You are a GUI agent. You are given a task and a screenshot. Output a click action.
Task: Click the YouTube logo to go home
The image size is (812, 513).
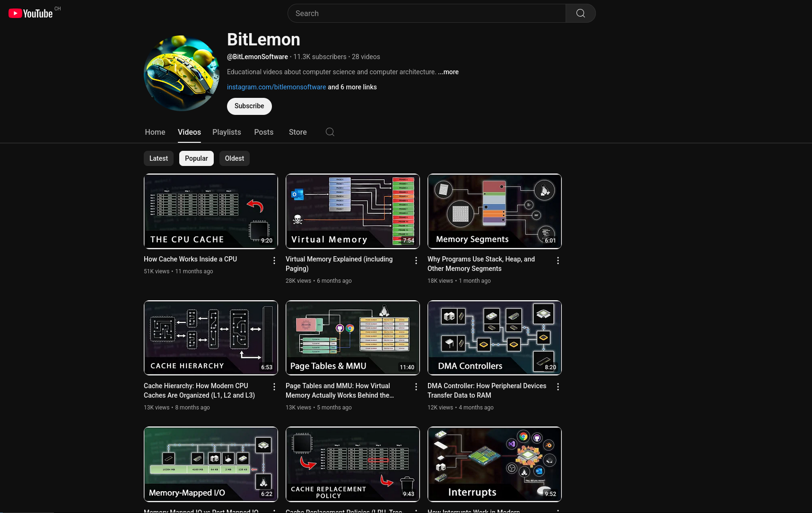[31, 14]
